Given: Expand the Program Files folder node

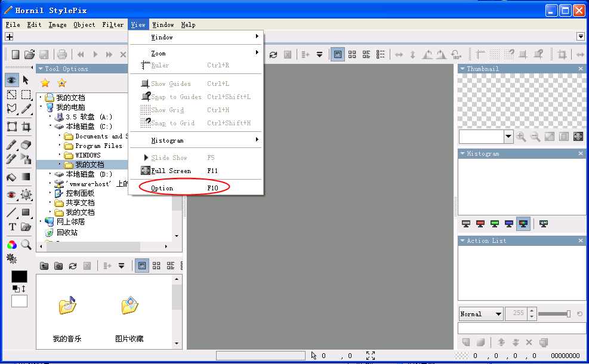Looking at the screenshot, I should coord(59,146).
